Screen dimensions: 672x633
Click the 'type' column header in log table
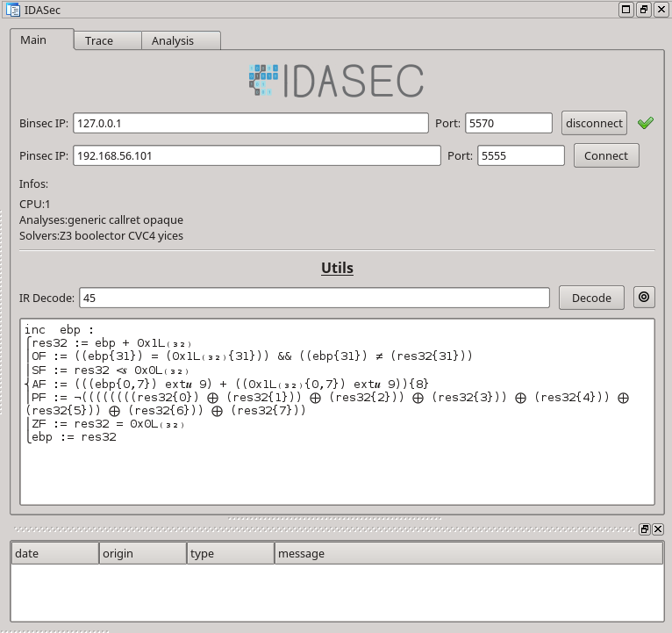[x=231, y=553]
